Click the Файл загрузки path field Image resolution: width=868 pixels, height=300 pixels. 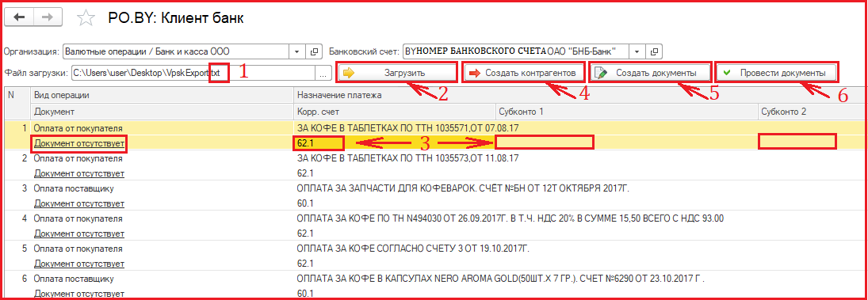(193, 73)
